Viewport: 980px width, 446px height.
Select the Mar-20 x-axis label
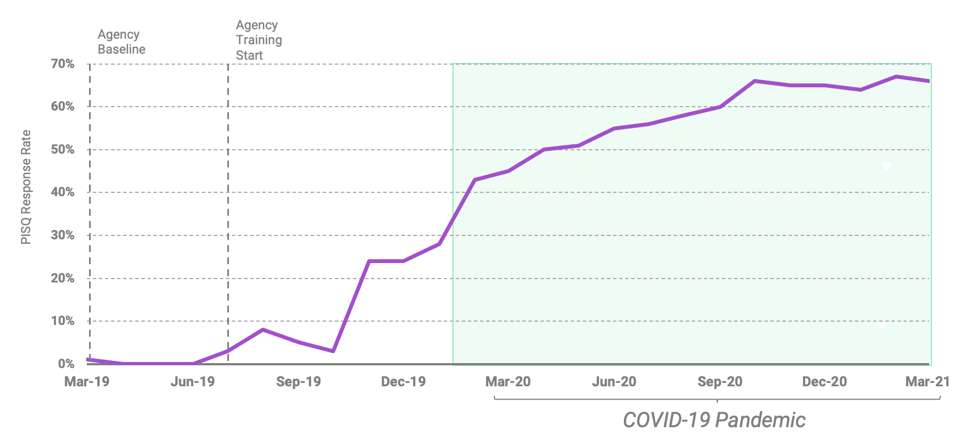click(508, 382)
